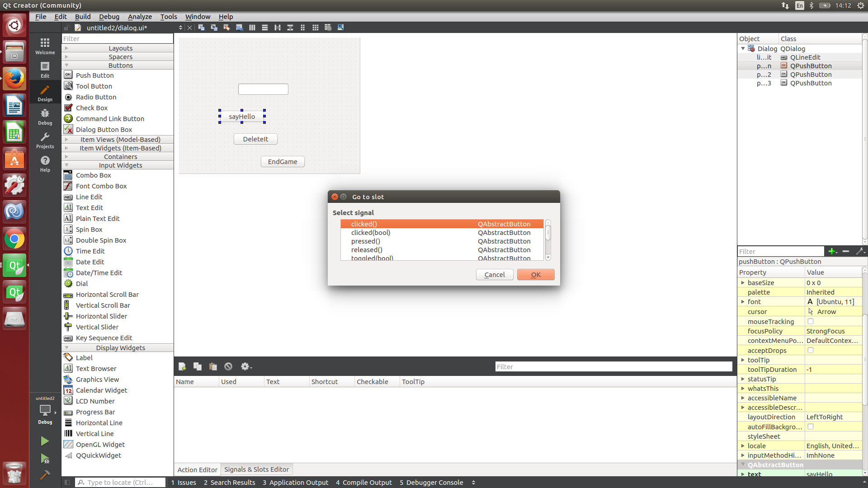Expand the font property row

tap(743, 302)
